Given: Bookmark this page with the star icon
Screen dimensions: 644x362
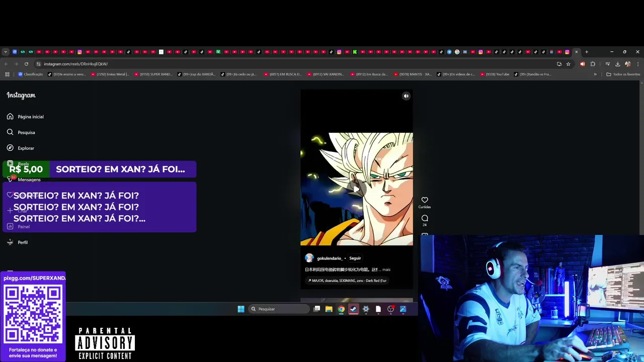Looking at the screenshot, I should 569,64.
